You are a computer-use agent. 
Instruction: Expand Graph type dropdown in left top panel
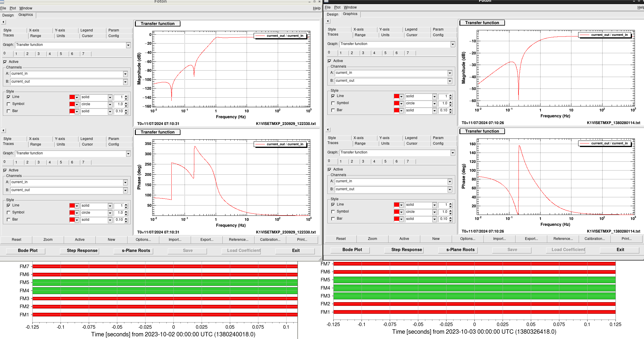pos(128,45)
